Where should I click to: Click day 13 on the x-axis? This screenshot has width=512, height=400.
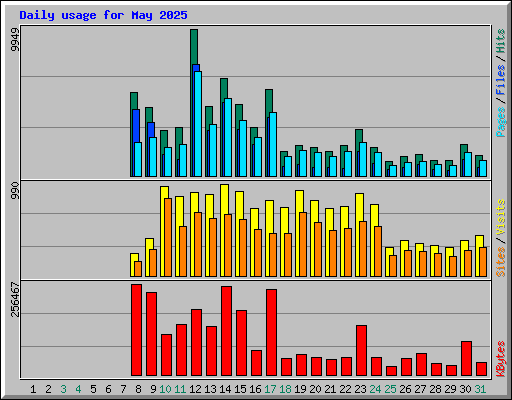point(210,389)
